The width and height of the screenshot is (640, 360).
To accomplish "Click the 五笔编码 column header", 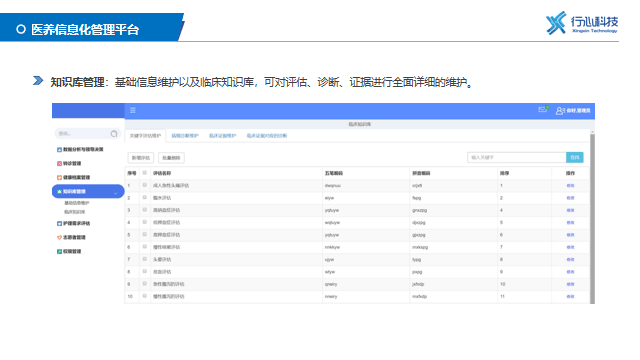I will (x=334, y=173).
